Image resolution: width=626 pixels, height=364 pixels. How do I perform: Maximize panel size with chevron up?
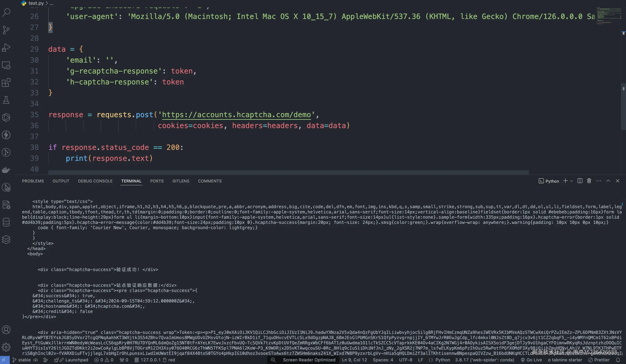point(608,181)
